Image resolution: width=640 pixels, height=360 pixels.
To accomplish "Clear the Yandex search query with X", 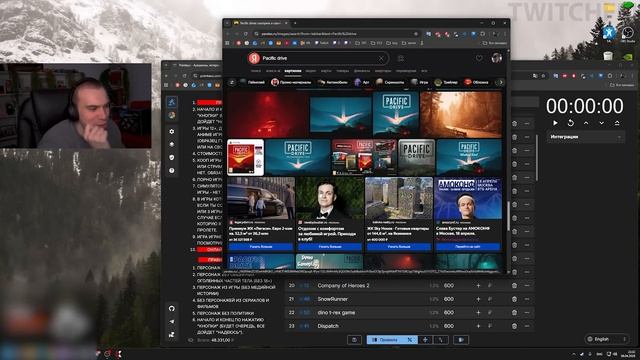I will click(x=381, y=58).
